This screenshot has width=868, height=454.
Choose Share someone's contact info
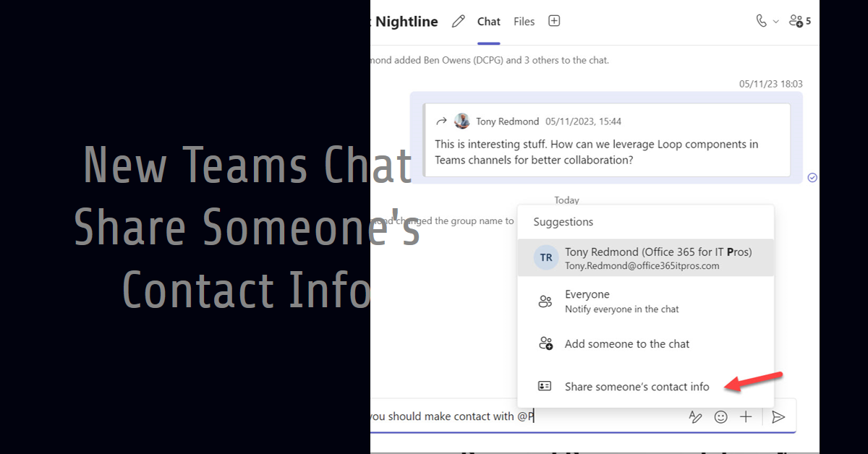(x=645, y=387)
